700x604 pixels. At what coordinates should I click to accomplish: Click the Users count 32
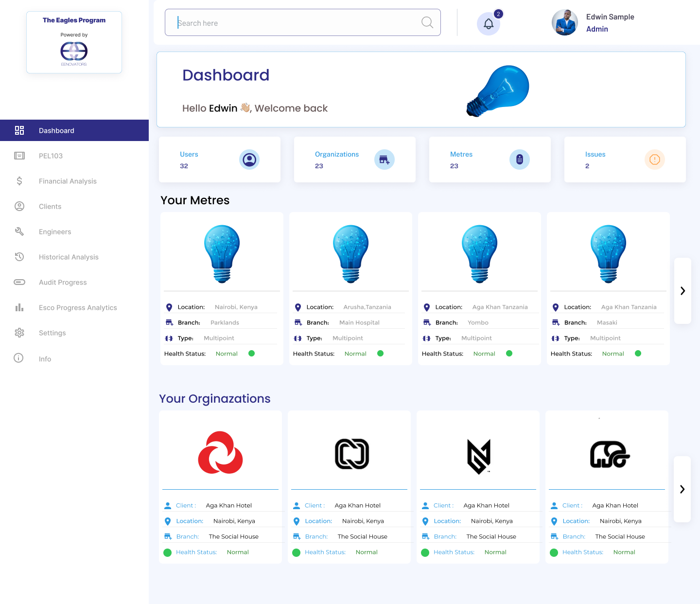[x=184, y=166]
